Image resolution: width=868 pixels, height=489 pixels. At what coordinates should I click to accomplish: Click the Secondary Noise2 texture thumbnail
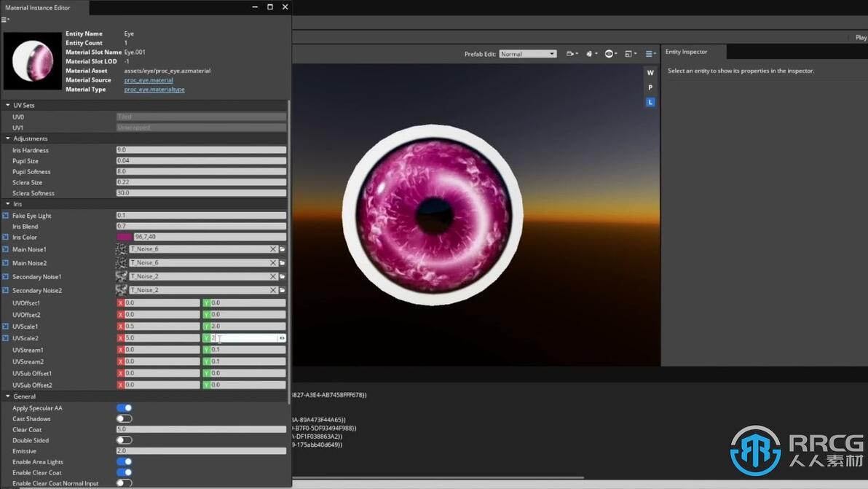click(x=121, y=290)
